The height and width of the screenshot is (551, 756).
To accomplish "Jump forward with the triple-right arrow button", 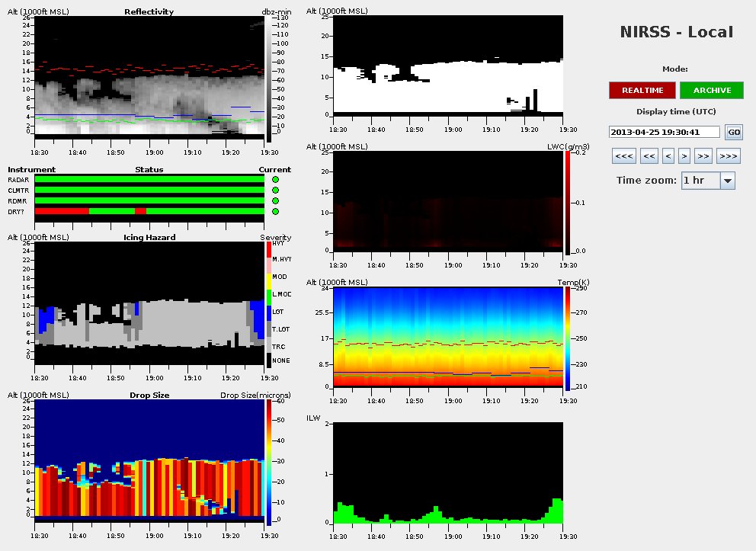I will pos(729,156).
